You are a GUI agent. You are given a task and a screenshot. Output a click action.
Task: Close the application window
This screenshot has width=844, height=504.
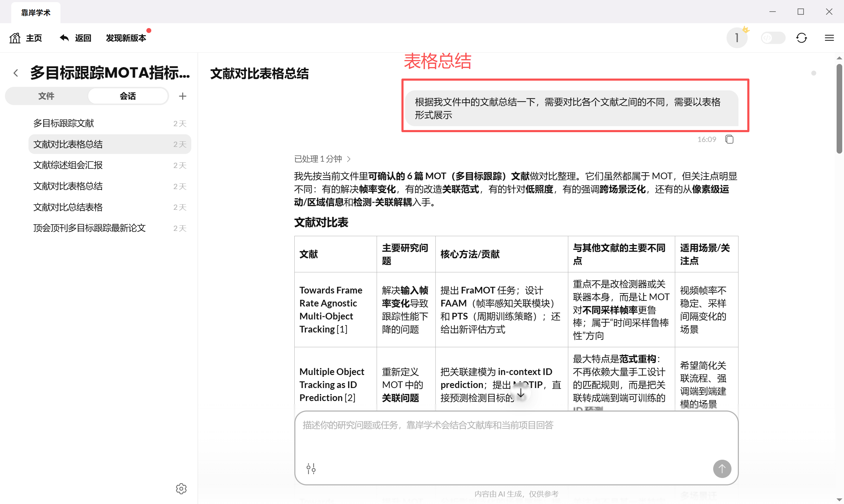(x=829, y=12)
